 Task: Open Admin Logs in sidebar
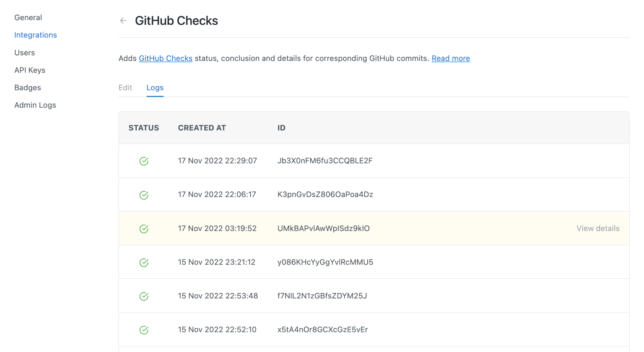pyautogui.click(x=35, y=105)
